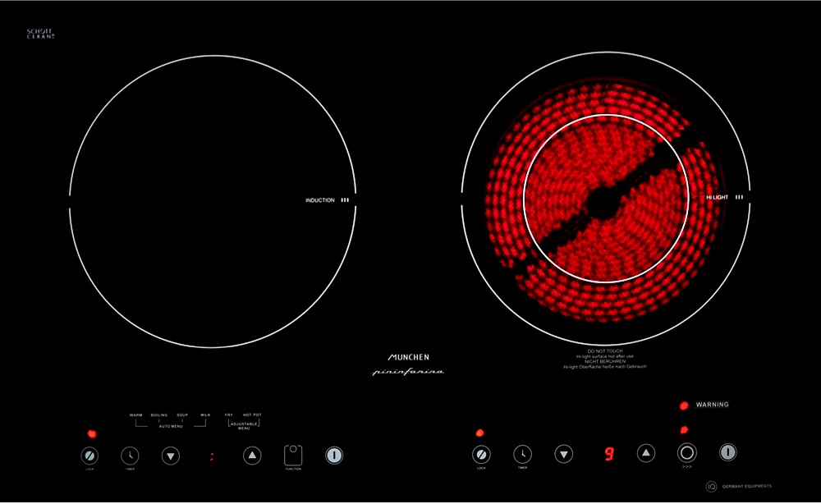Tap the induction zone Lock button
Screen dimensions: 821x504
click(89, 456)
